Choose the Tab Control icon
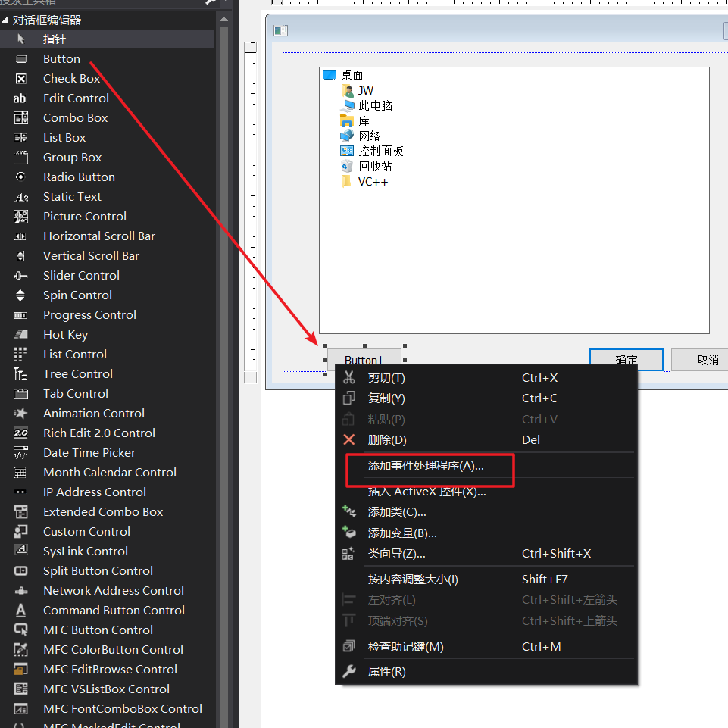 [21, 394]
